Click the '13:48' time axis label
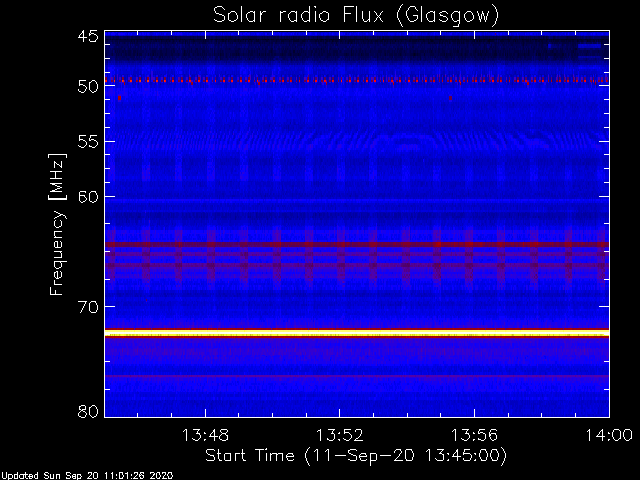This screenshot has height=480, width=640. click(205, 435)
